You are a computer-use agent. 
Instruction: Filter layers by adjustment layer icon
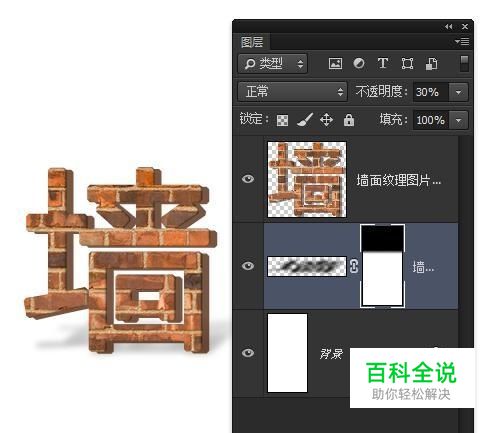tap(359, 63)
